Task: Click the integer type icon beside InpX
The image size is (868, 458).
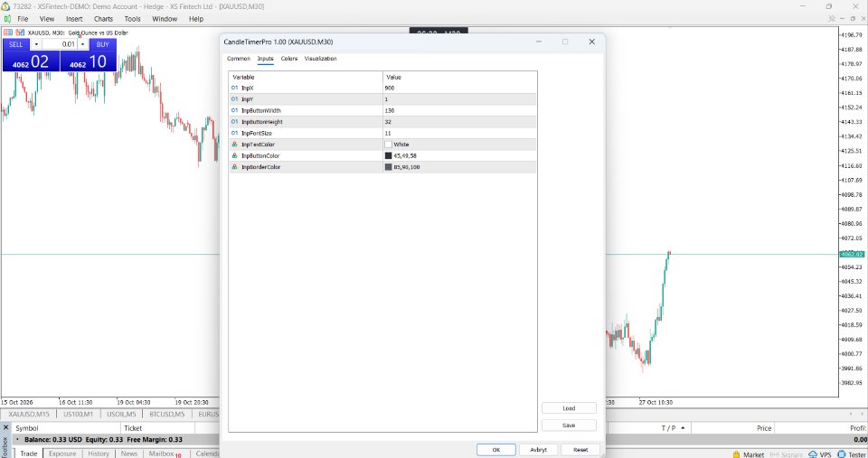Action: click(x=235, y=88)
